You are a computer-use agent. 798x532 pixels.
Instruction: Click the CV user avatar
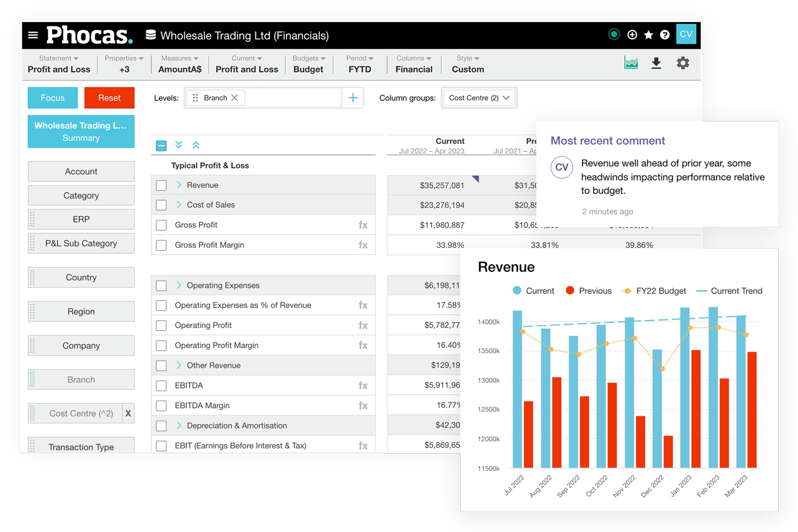tap(686, 34)
